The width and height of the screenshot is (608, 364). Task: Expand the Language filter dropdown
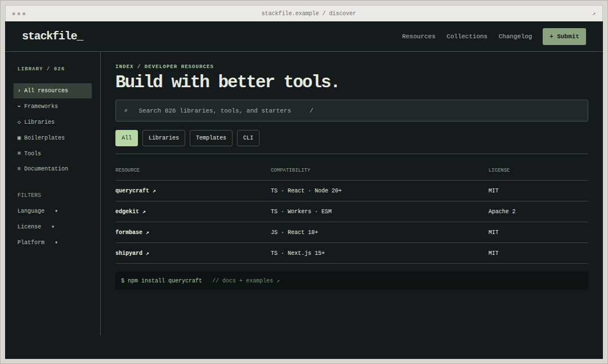(38, 211)
